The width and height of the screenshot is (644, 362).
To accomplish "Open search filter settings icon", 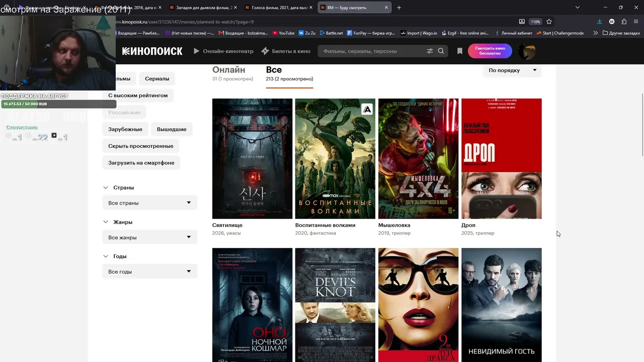I will pyautogui.click(x=430, y=51).
